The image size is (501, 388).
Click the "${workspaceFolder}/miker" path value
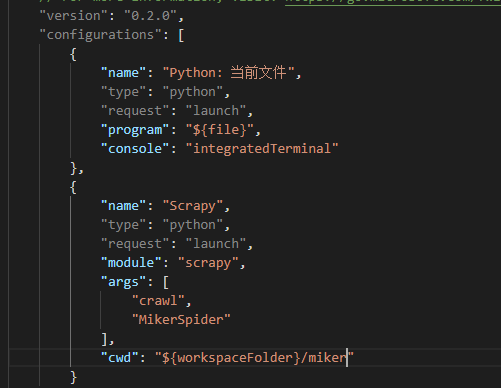click(x=254, y=358)
